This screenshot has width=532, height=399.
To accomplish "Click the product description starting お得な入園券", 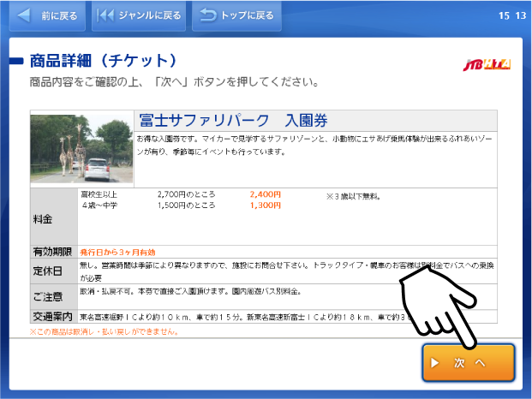I will 314,145.
